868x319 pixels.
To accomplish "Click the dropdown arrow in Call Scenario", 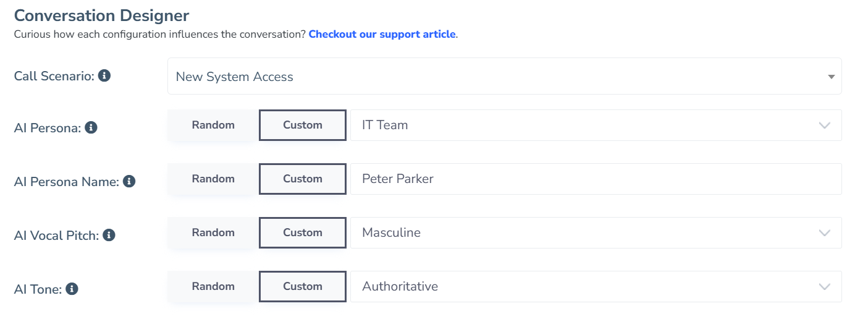I will (x=831, y=77).
